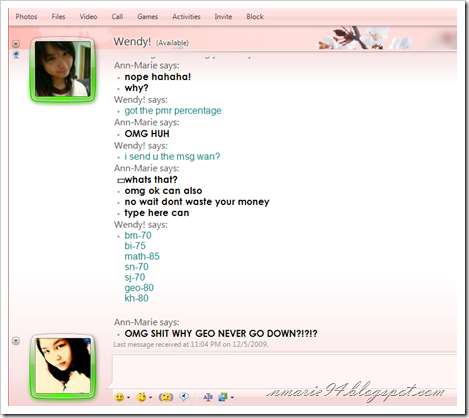Click your own display picture at the bottom
Viewport: 469px width, 418px height.
pos(63,366)
